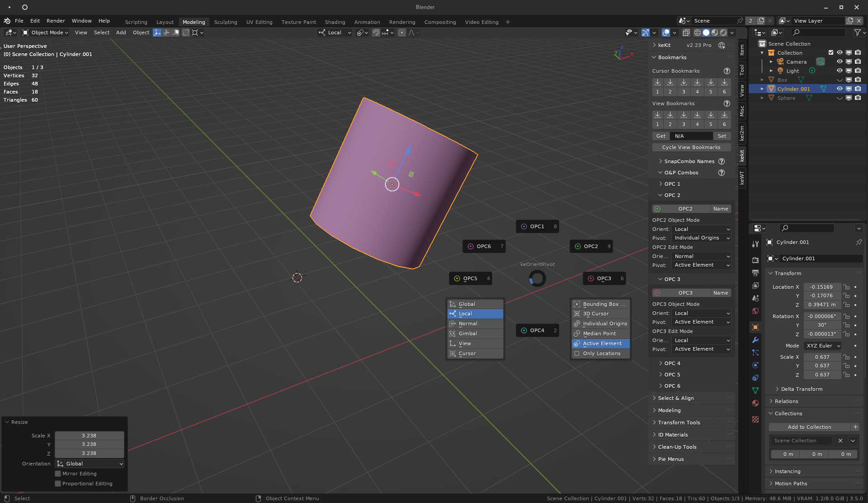Enable Mirror Editing in the Resize panel
The height and width of the screenshot is (503, 868).
click(x=58, y=474)
